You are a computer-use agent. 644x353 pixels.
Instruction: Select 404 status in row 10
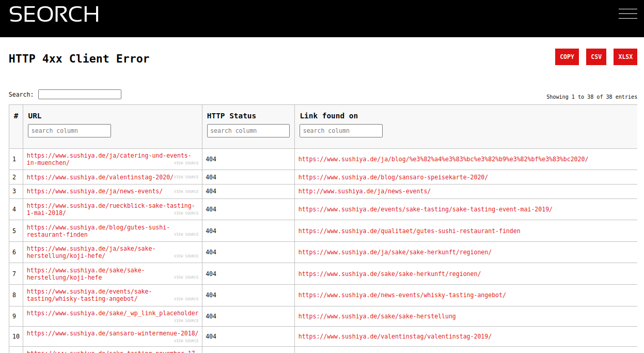coord(211,336)
